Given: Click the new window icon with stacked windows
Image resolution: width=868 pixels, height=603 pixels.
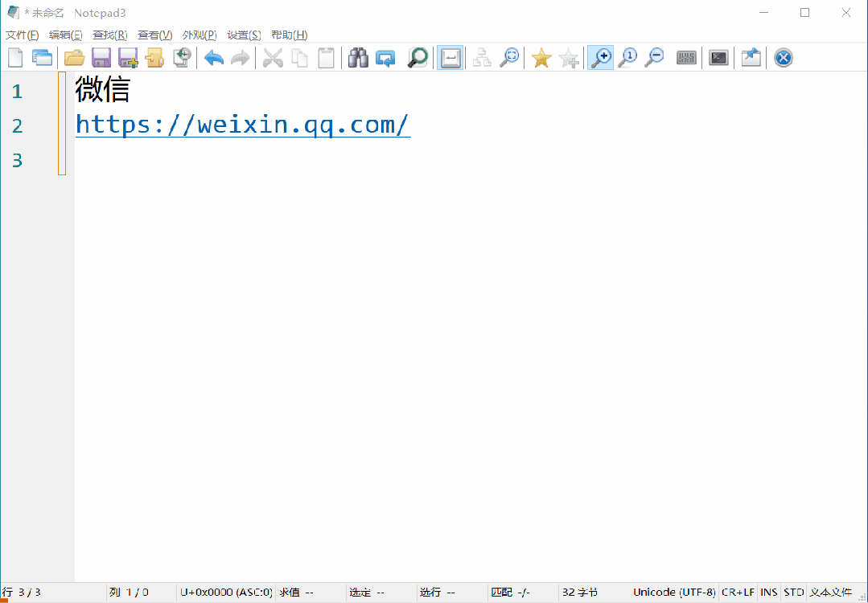Looking at the screenshot, I should coord(43,58).
